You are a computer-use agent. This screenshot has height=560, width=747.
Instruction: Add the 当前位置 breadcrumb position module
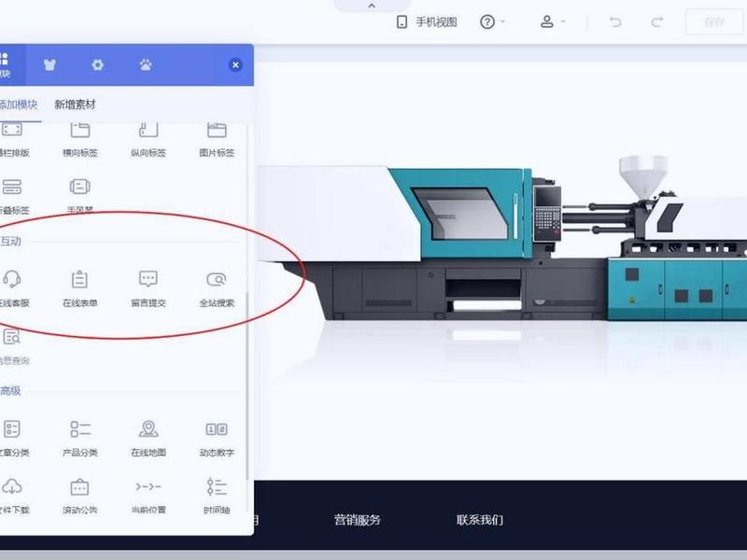coord(148,497)
